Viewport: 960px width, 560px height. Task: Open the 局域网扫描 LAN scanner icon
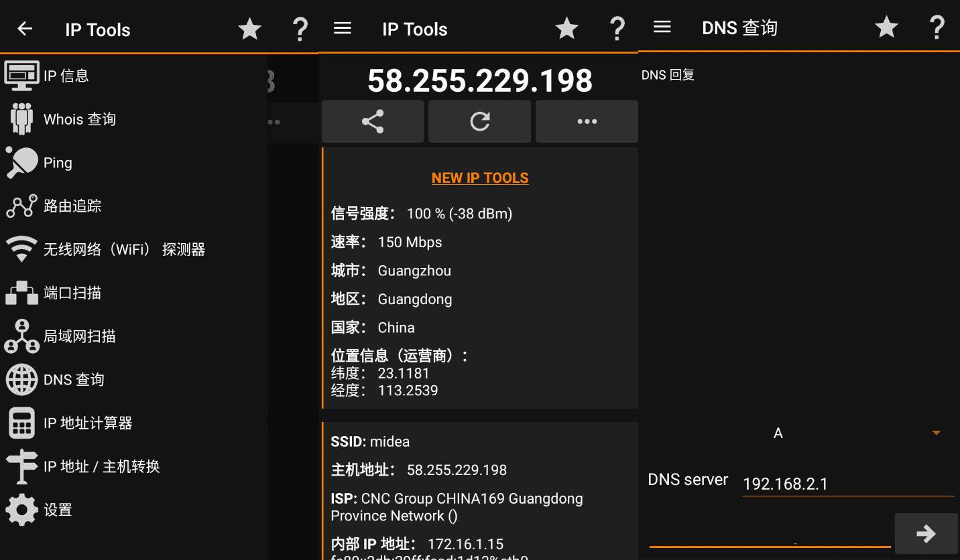(x=21, y=336)
